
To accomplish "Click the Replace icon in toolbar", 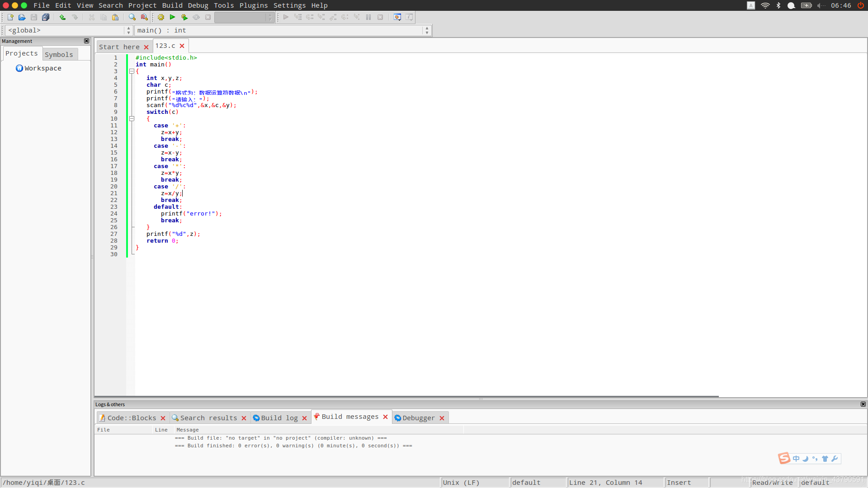I will [x=144, y=17].
